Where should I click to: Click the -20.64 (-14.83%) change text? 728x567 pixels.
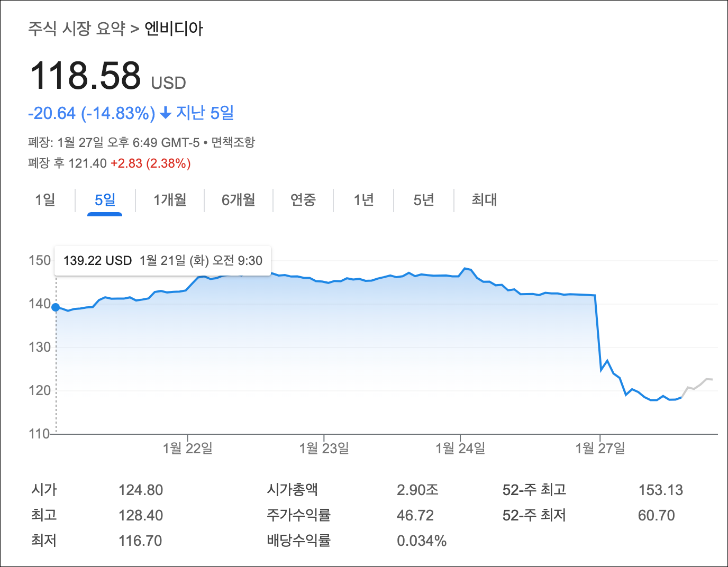tap(90, 113)
